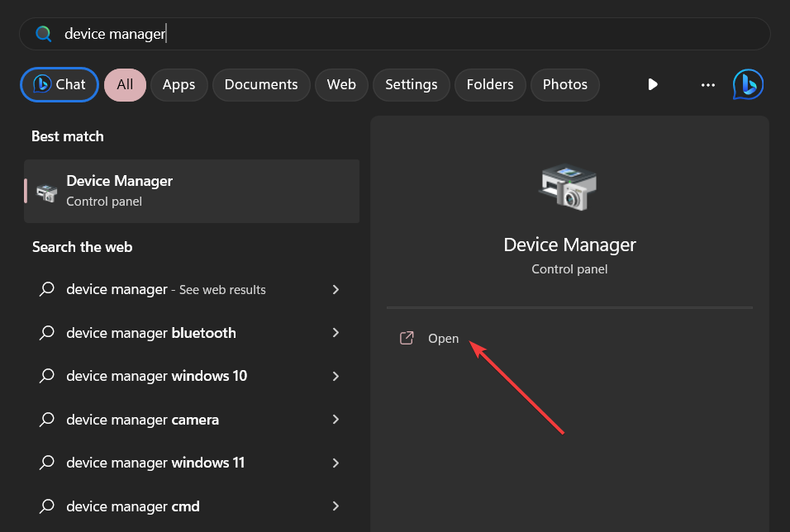Expand the device manager windows 11 arrow
Screen dimensions: 790x532
coord(336,463)
